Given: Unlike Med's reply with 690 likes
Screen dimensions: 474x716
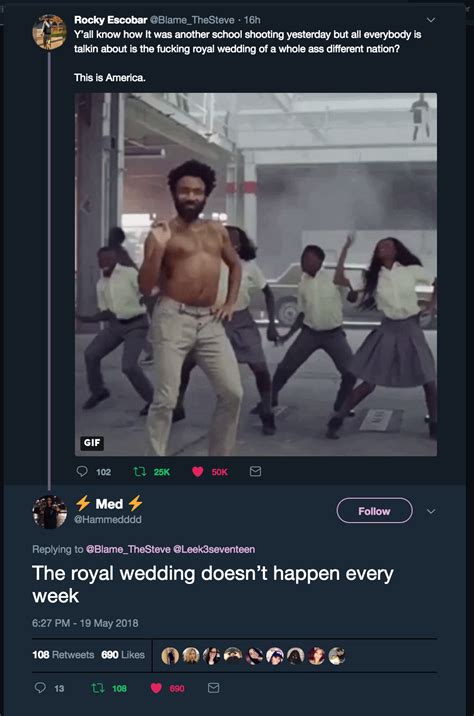Looking at the screenshot, I should point(156,688).
